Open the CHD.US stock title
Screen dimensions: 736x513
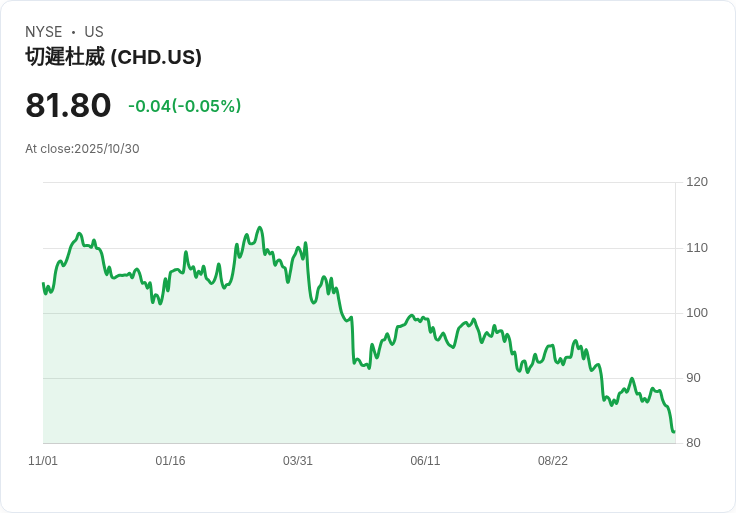114,57
